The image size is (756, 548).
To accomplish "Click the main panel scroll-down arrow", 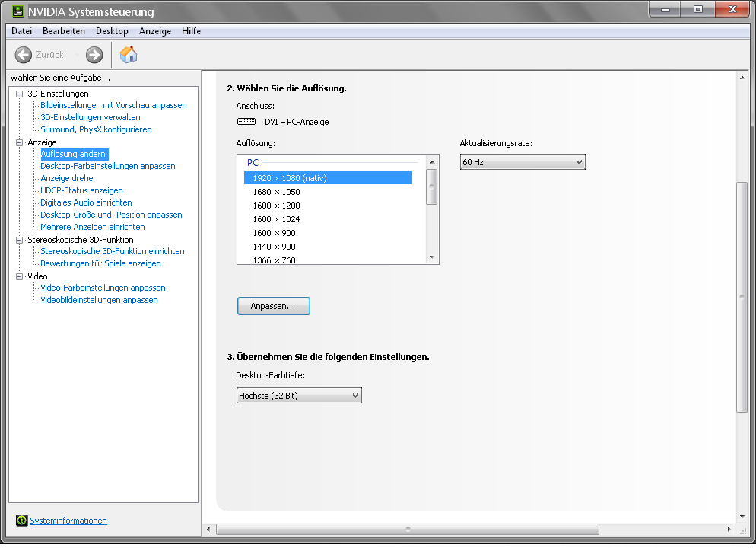I will (742, 517).
